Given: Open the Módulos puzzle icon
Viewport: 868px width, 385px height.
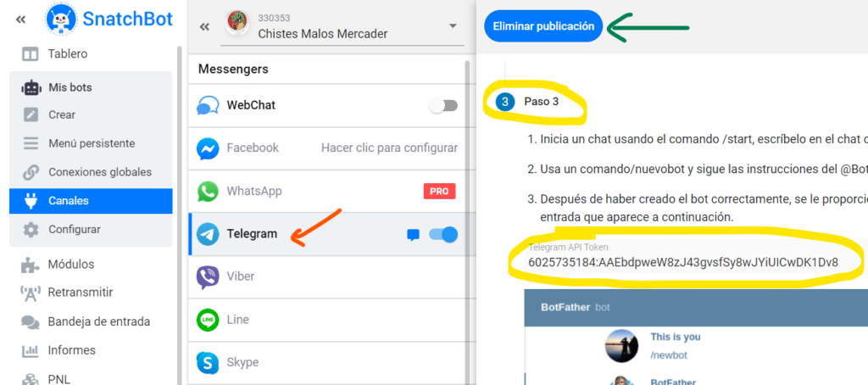Looking at the screenshot, I should [x=31, y=265].
